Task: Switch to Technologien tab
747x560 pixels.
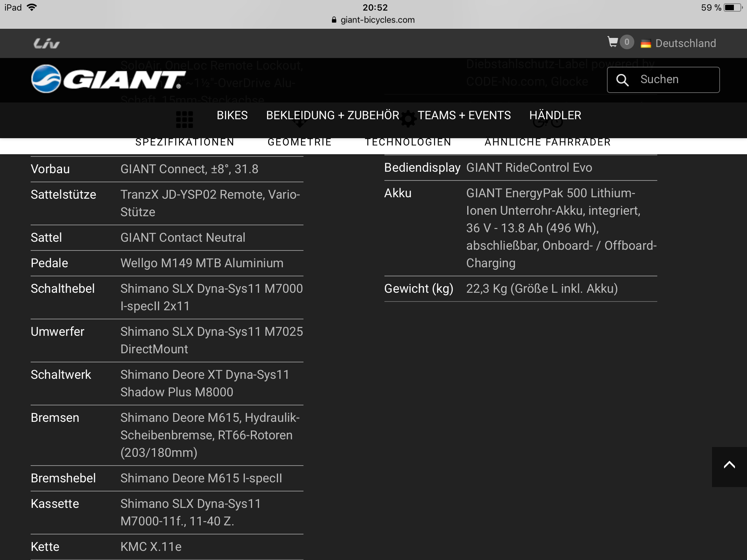Action: 408,142
